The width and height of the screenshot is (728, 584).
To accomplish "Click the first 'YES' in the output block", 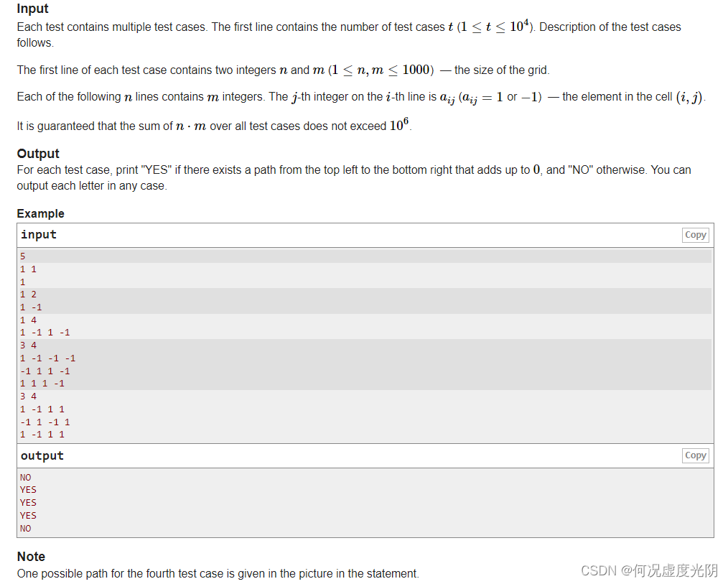I will 28,489.
